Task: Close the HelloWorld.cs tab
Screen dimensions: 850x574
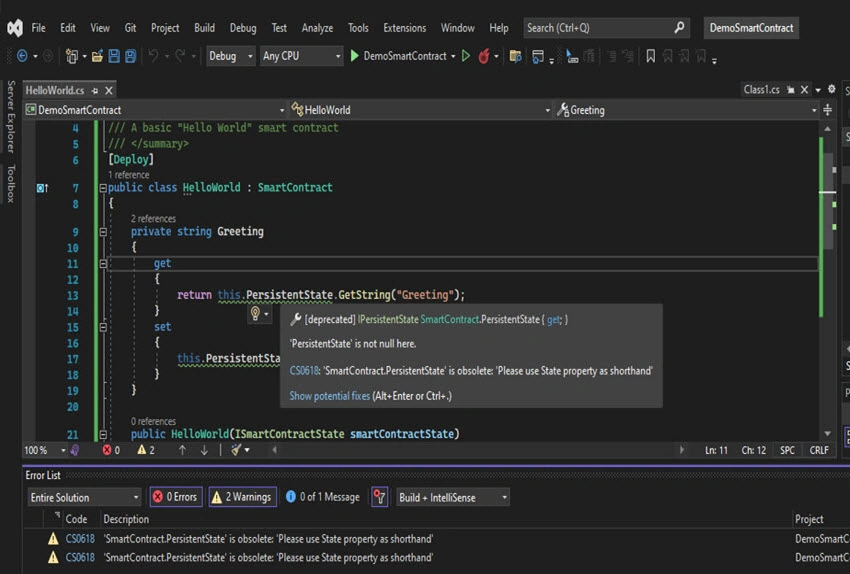Action: (x=108, y=91)
